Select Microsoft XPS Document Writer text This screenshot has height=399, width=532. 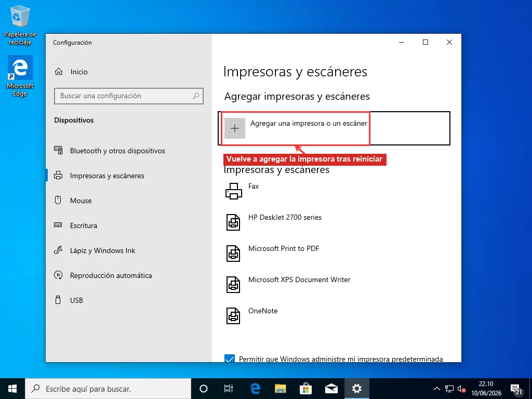[299, 280]
